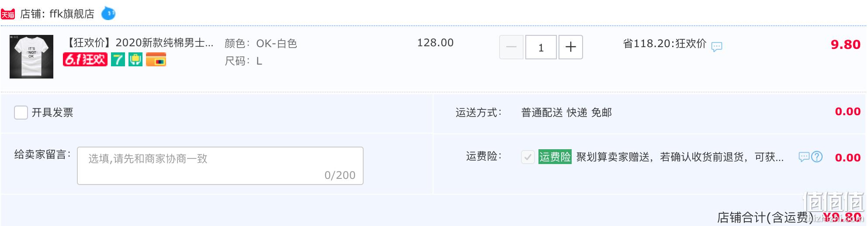Decrease quantity with the minus button
Viewport: 868px width, 226px height.
(511, 47)
